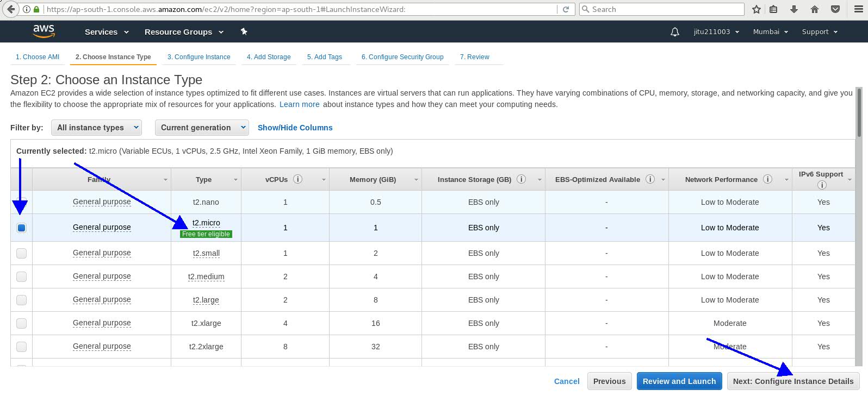Select the t2.nano instance checkbox
The width and height of the screenshot is (868, 396).
(x=21, y=202)
